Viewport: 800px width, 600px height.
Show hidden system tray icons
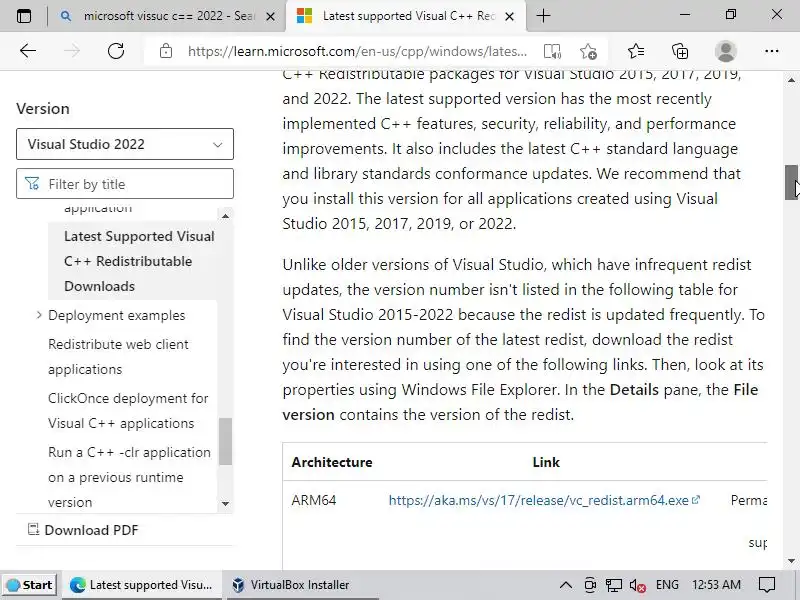pyautogui.click(x=566, y=585)
